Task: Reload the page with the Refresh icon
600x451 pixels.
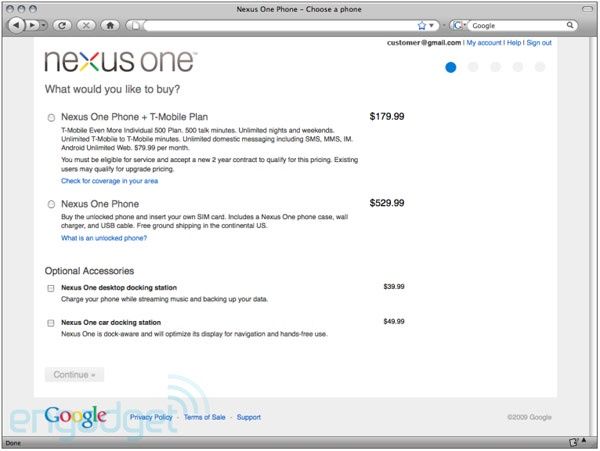Action: [x=62, y=25]
